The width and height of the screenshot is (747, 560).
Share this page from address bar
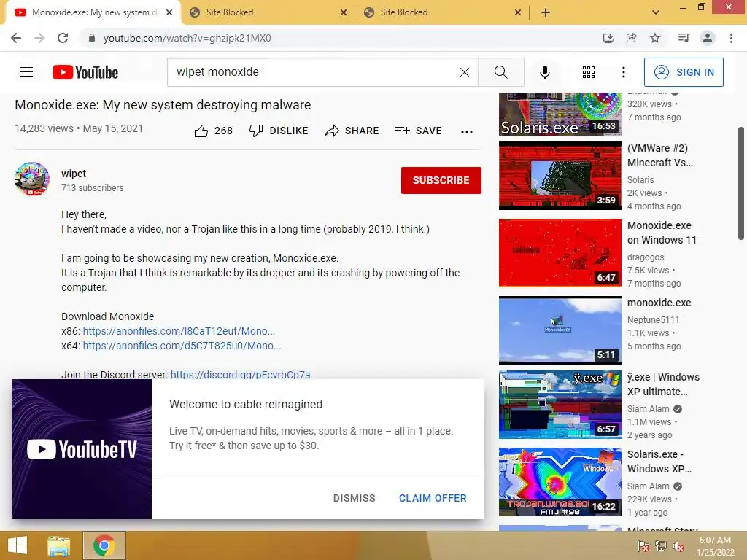pos(632,38)
